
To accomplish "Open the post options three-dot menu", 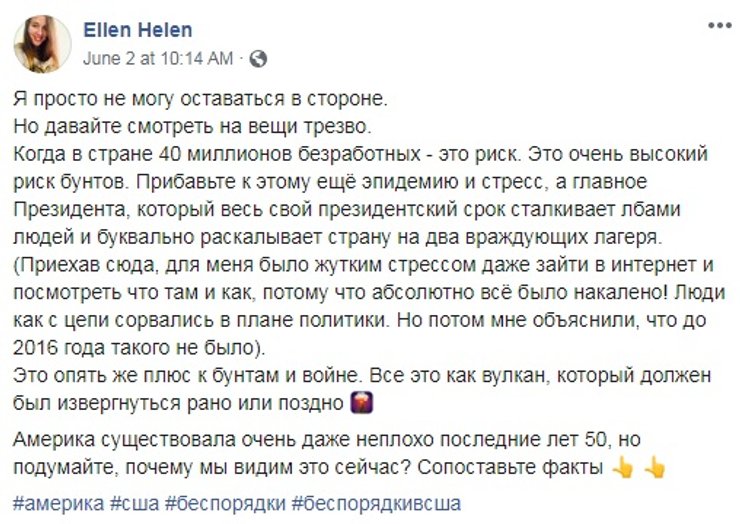I will point(717,24).
